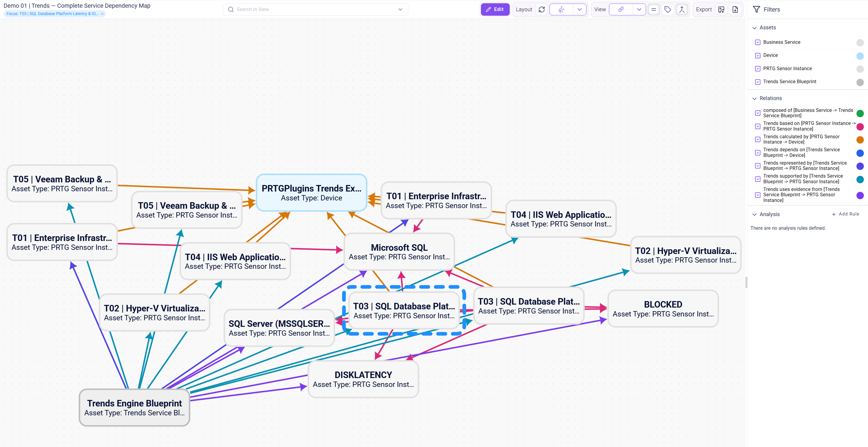Select the Trends Engine Blueprint node

click(135, 408)
